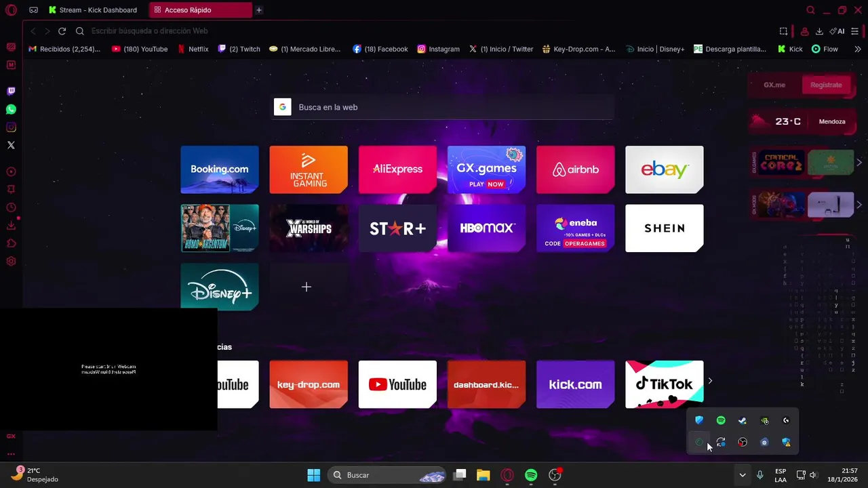Expand the bookmarks bar overflow chevron
This screenshot has width=868, height=488.
(858, 49)
